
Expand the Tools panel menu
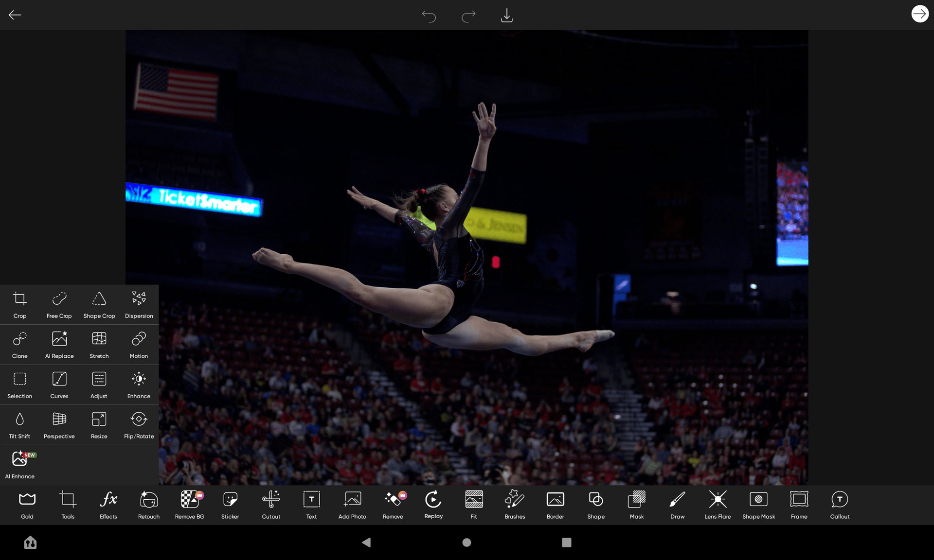point(68,505)
